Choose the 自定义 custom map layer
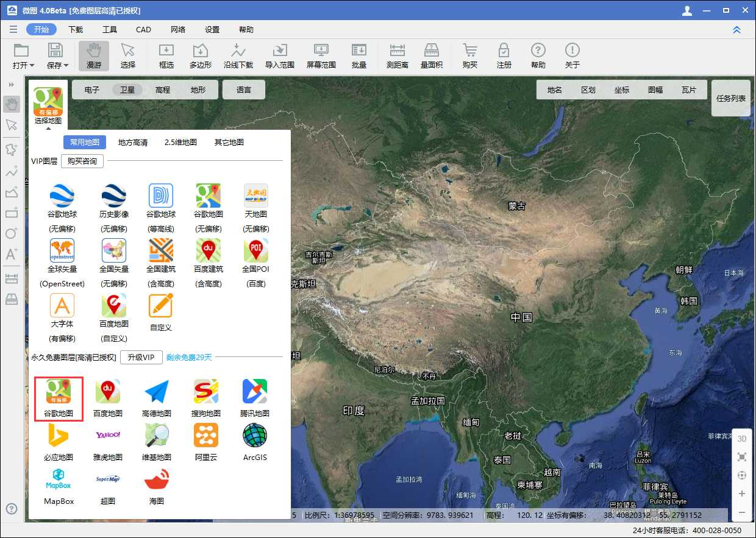Viewport: 756px width, 538px height. [161, 312]
